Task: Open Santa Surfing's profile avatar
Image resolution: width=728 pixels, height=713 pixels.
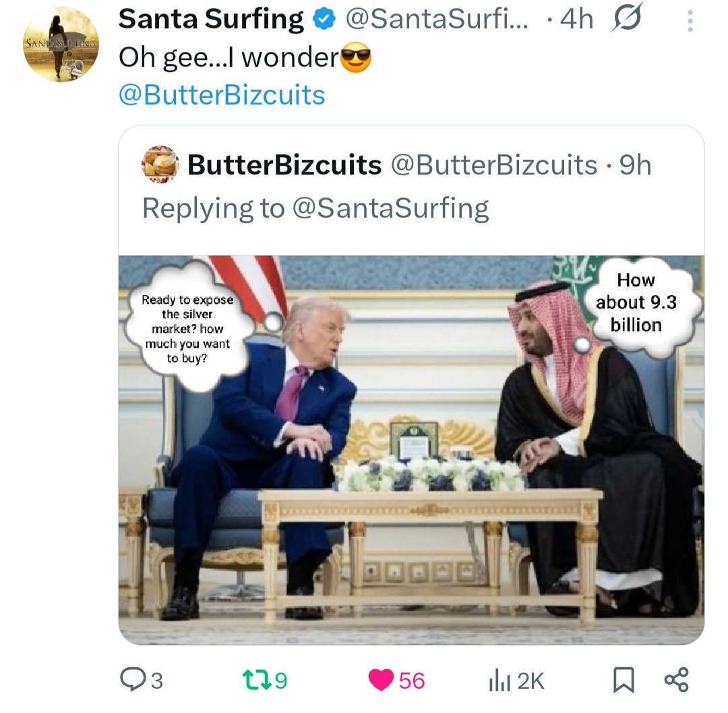Action: (x=61, y=44)
